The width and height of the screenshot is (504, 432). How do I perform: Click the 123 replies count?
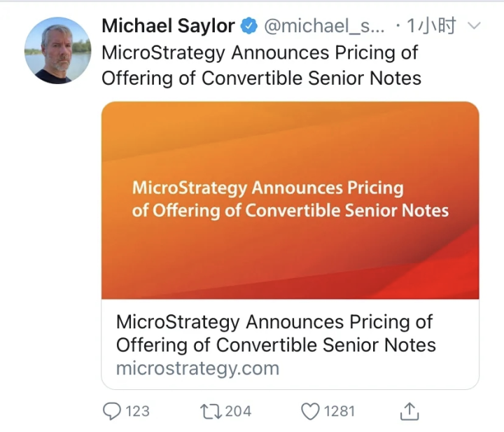pyautogui.click(x=137, y=411)
